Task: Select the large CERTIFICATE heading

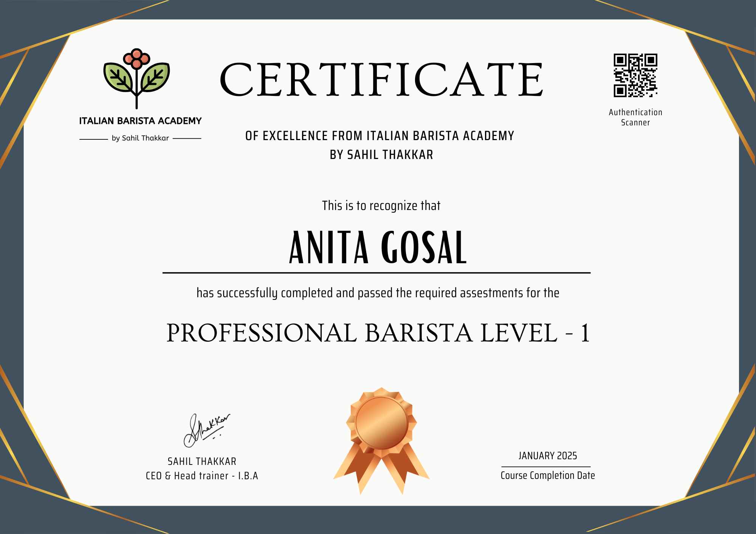Action: coord(381,80)
